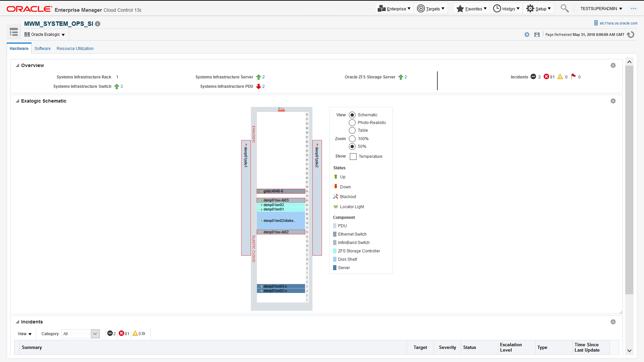Viewport: 644px width, 362px height.
Task: Click the save icon near Page Refreshed
Action: tap(537, 35)
